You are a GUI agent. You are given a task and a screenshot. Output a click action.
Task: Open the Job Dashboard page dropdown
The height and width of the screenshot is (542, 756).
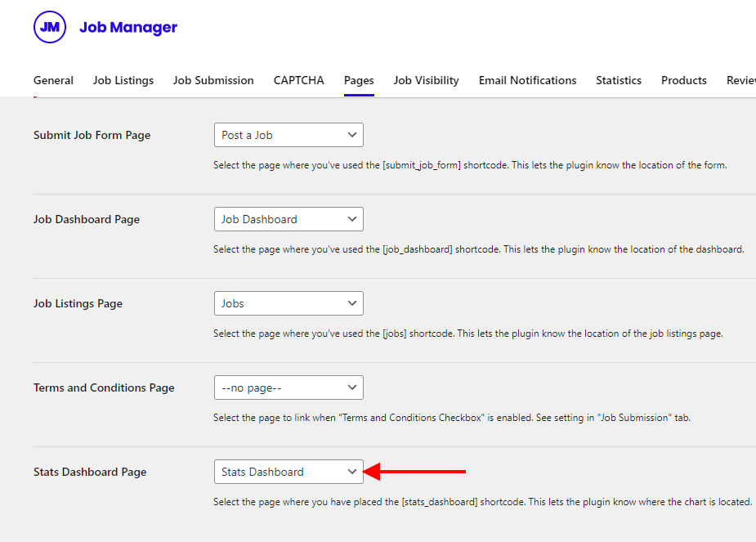click(x=289, y=219)
